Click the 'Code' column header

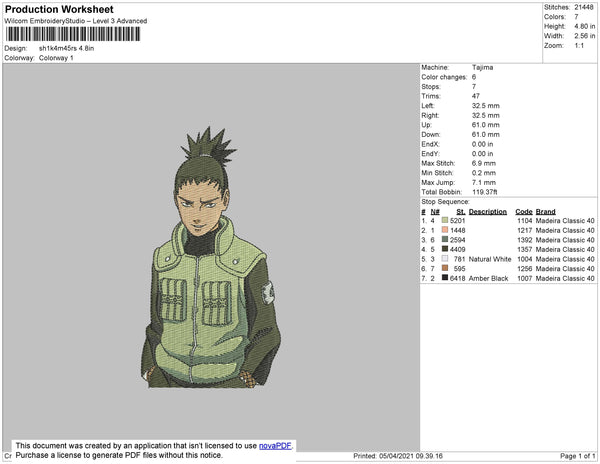523,212
